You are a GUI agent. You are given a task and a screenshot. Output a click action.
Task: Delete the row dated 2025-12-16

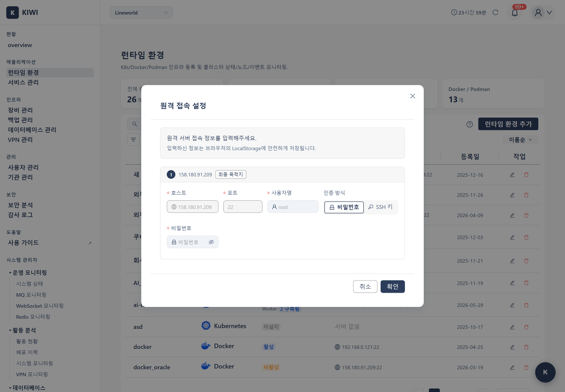click(526, 175)
